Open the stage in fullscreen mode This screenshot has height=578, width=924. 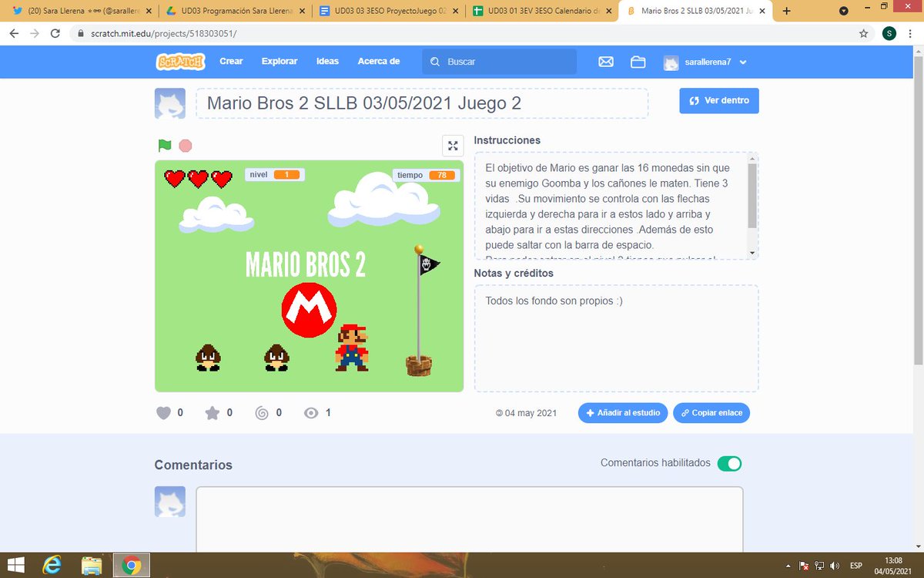(453, 146)
